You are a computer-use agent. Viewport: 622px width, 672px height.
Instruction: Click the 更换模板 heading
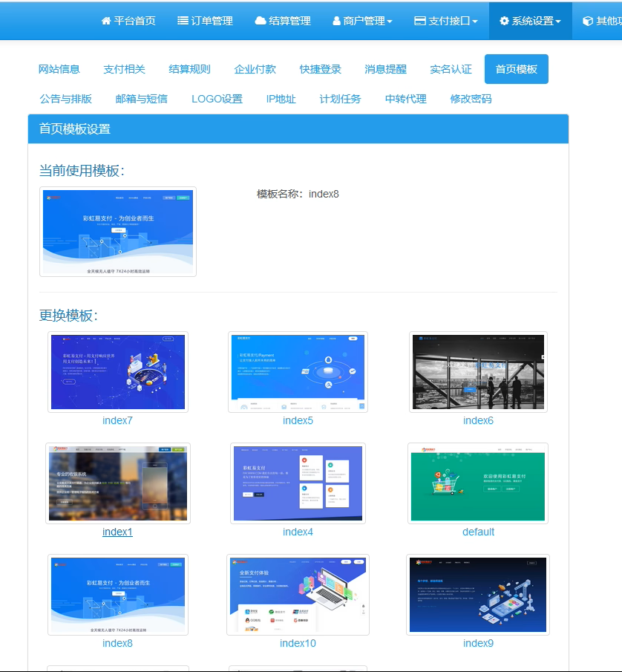tap(68, 316)
